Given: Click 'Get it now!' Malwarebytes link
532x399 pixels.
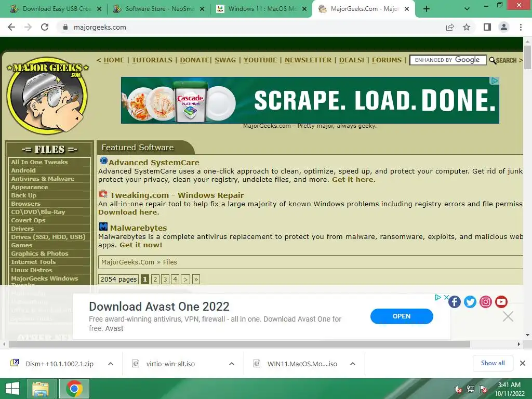Looking at the screenshot, I should click(x=141, y=245).
